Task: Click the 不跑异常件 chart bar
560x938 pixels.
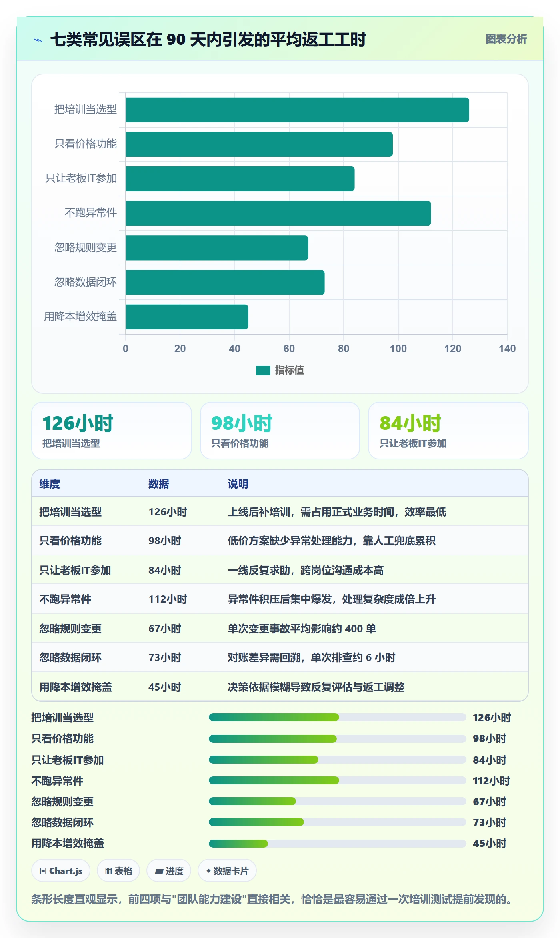Action: click(278, 213)
